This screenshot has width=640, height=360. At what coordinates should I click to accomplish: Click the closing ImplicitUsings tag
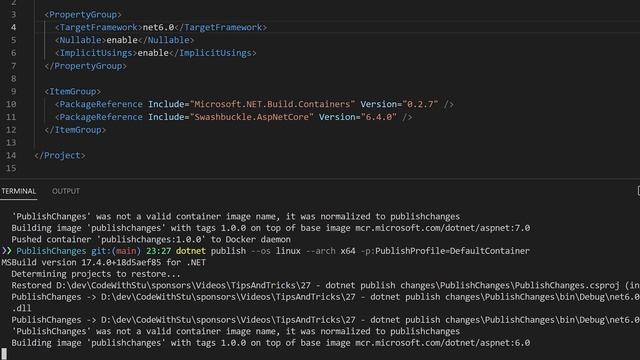[x=213, y=53]
